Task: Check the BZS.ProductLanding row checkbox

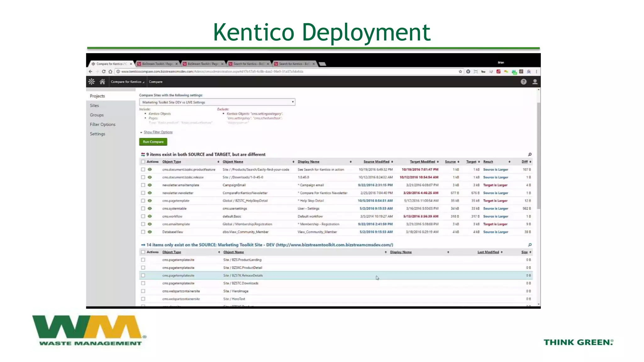Action: [x=143, y=260]
